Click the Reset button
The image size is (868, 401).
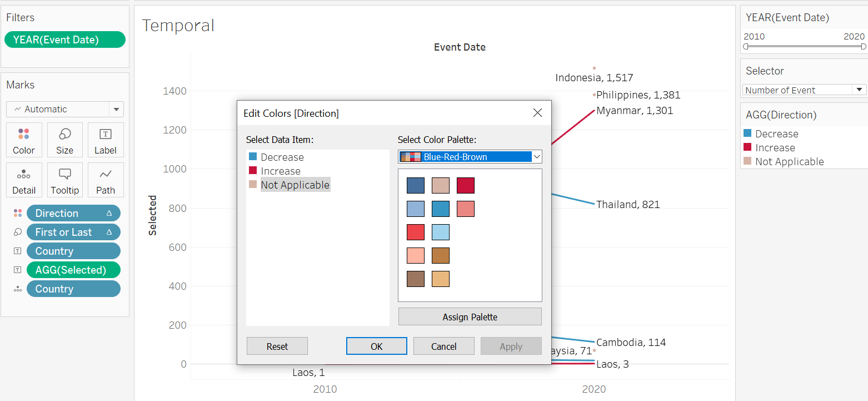click(x=277, y=346)
